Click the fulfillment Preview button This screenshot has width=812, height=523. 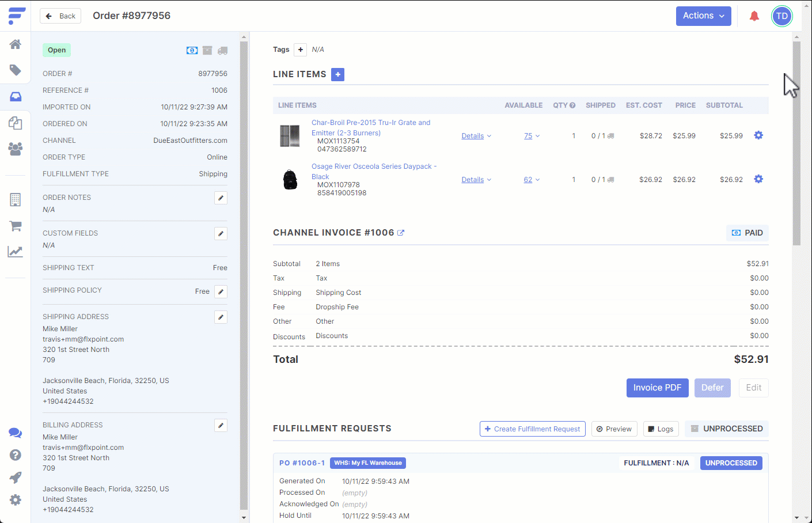point(614,429)
